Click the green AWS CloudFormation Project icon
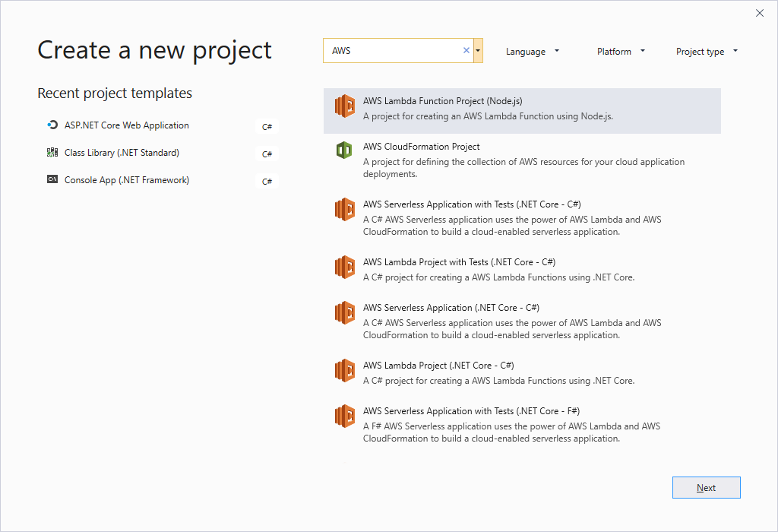778x532 pixels. point(345,150)
